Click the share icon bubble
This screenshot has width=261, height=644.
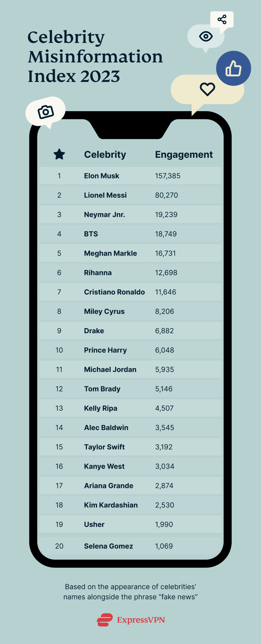(x=222, y=19)
